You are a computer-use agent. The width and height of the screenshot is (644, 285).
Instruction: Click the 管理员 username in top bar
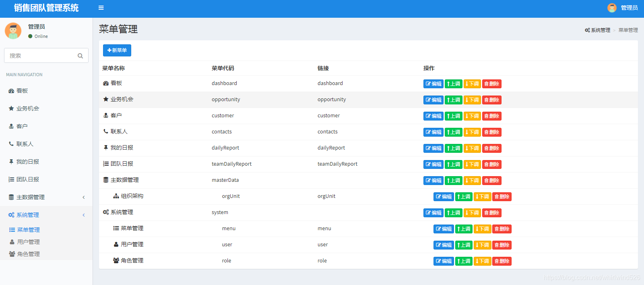point(629,8)
